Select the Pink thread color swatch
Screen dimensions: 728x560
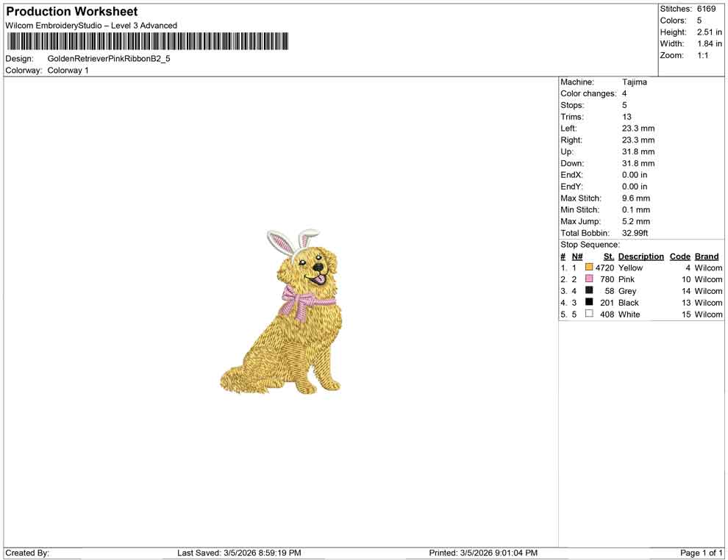click(x=588, y=279)
